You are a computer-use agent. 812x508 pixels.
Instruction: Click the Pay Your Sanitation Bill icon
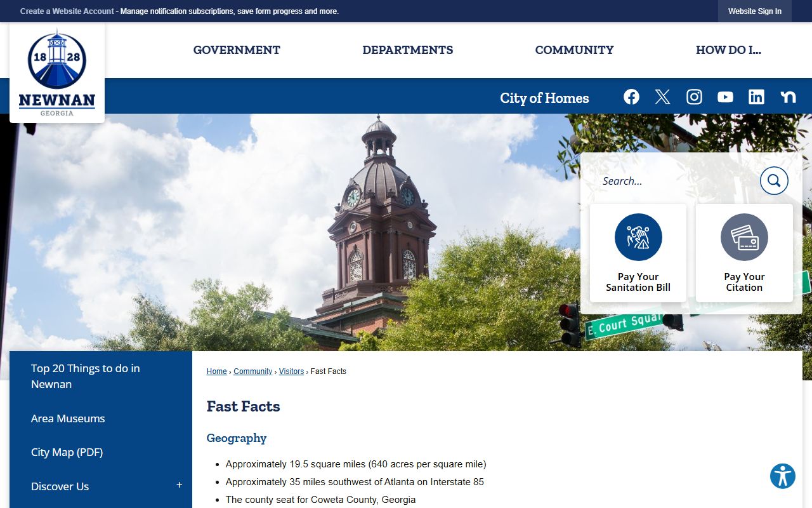click(x=638, y=237)
